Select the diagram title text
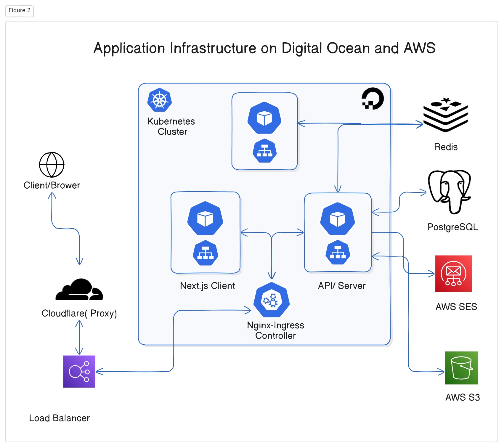504x448 pixels. [264, 48]
